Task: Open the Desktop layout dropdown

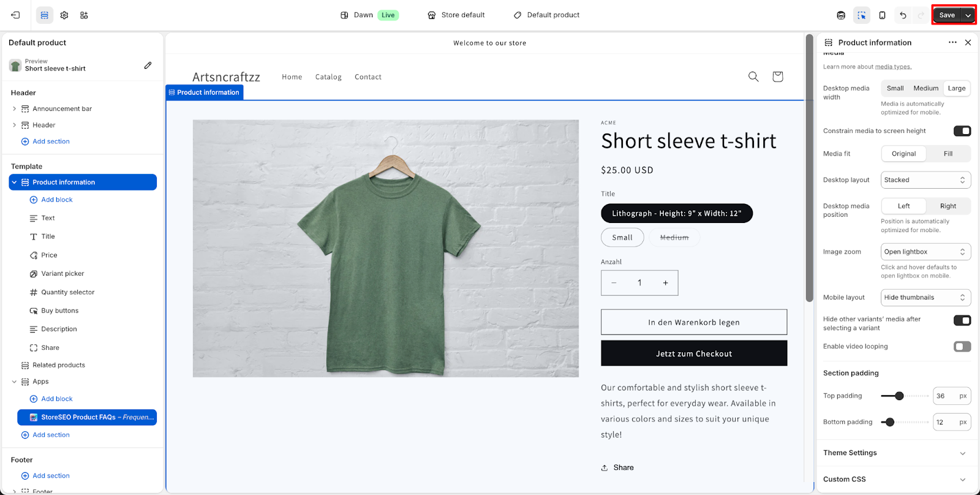Action: (925, 180)
